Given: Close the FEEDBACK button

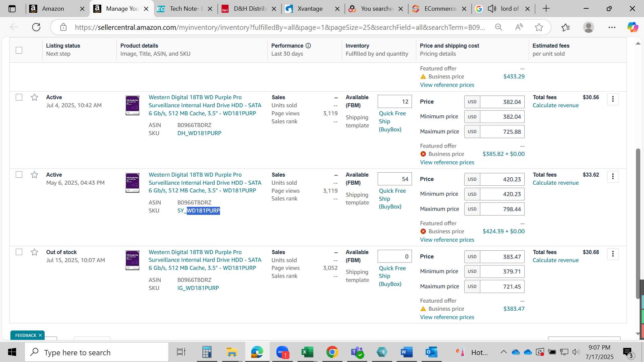Looking at the screenshot, I should [40, 335].
